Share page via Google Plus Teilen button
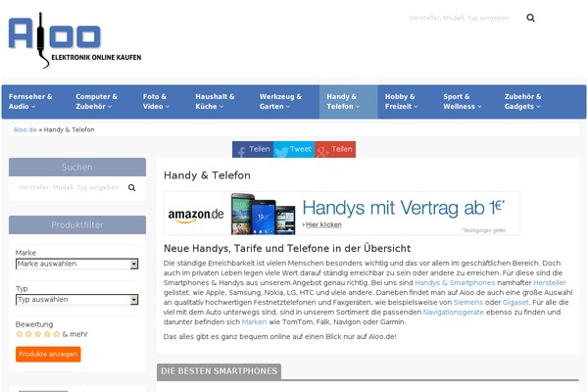The height and width of the screenshot is (392, 588). coord(335,149)
